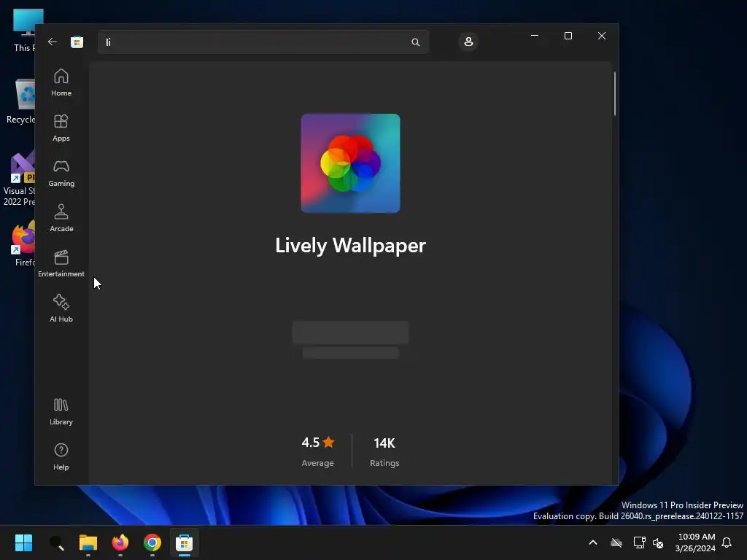Viewport: 747px width, 560px height.
Task: Click the network status tray icon
Action: [639, 542]
